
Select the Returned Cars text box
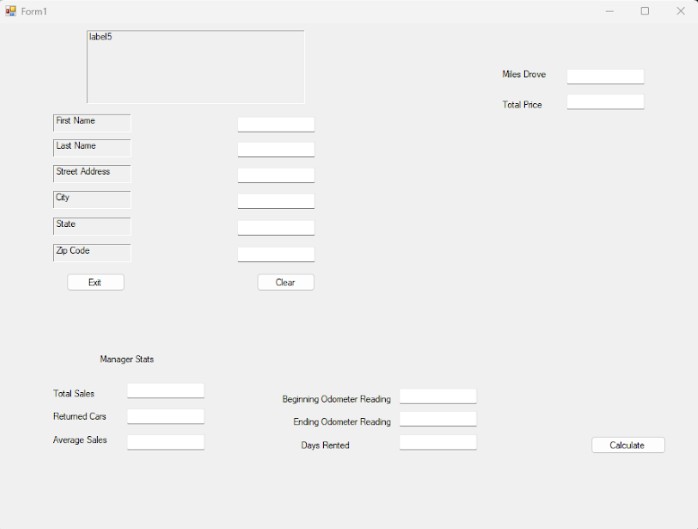pos(165,416)
